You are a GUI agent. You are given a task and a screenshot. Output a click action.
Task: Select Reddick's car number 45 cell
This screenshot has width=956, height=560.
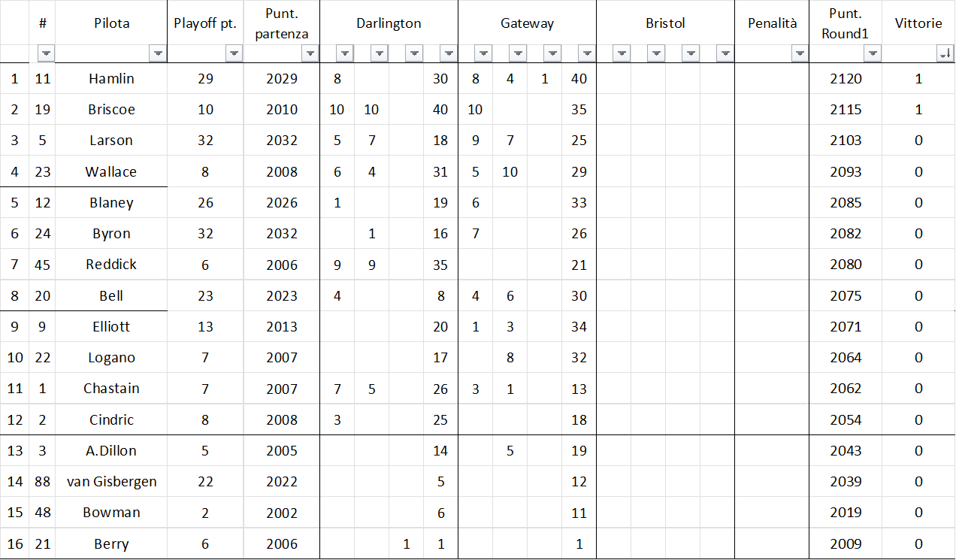coord(42,265)
